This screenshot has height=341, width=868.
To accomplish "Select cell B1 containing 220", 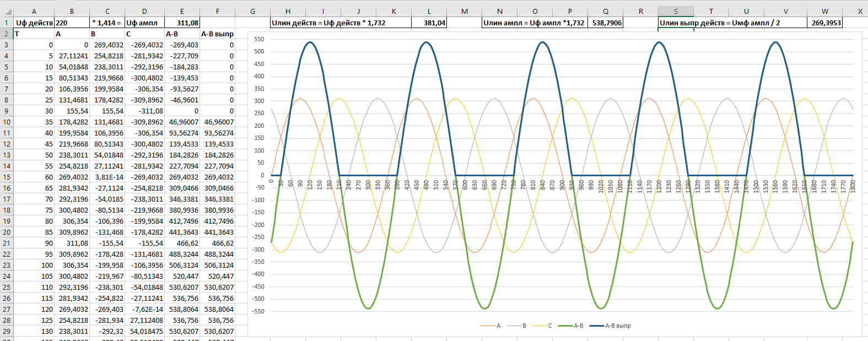I will 72,23.
